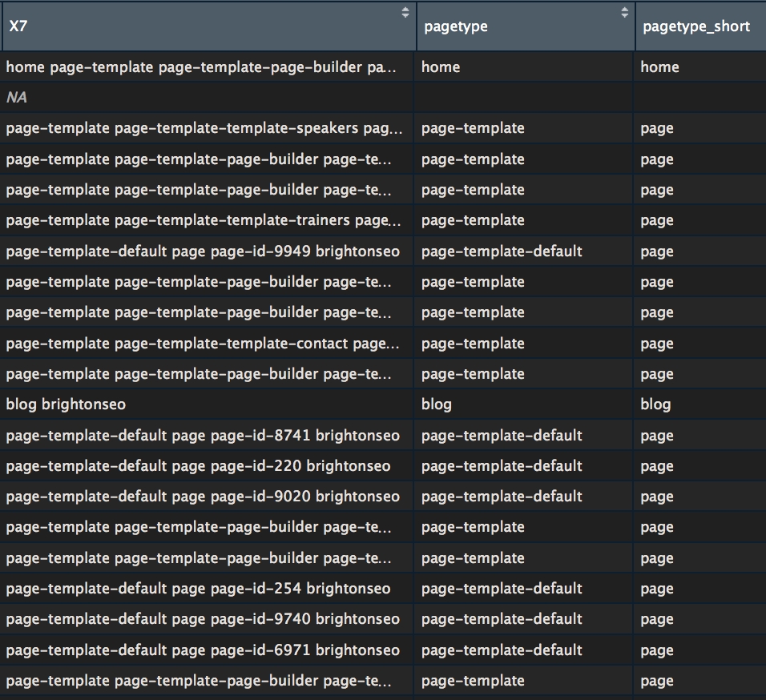The width and height of the screenshot is (766, 700).
Task: Select the page-id-6971 brightonseo cell
Action: coord(203,650)
